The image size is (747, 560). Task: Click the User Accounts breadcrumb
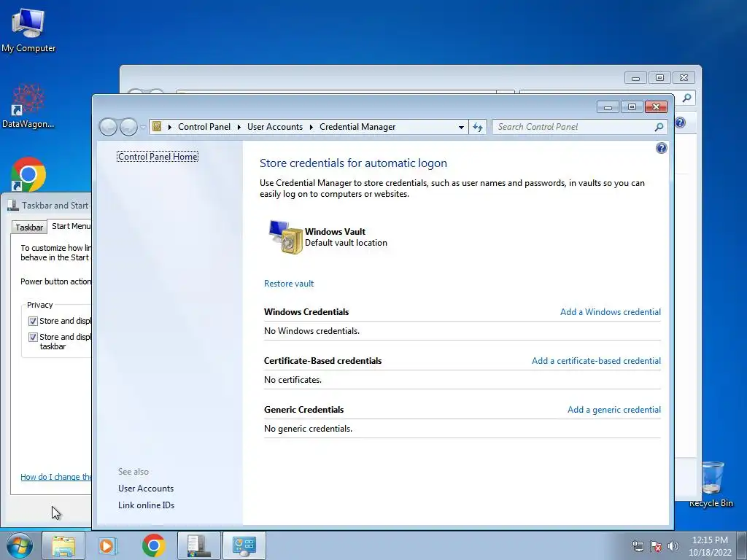click(275, 127)
